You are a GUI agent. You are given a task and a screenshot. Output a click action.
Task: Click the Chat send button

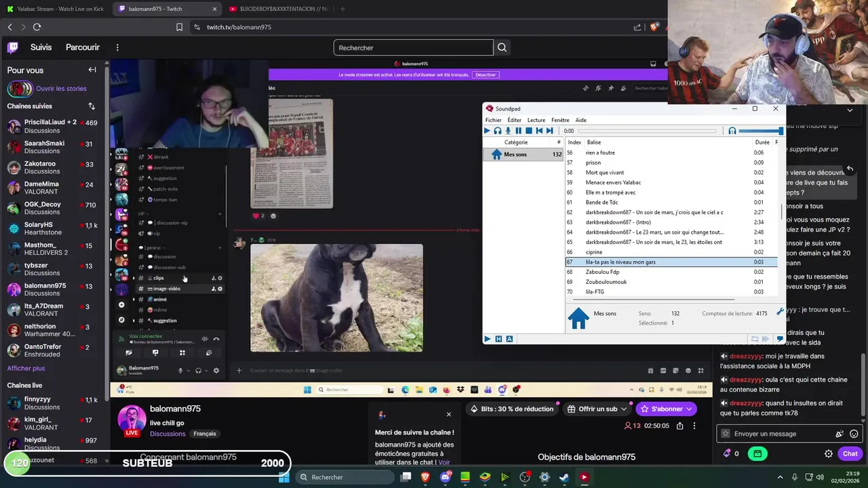pos(850,453)
